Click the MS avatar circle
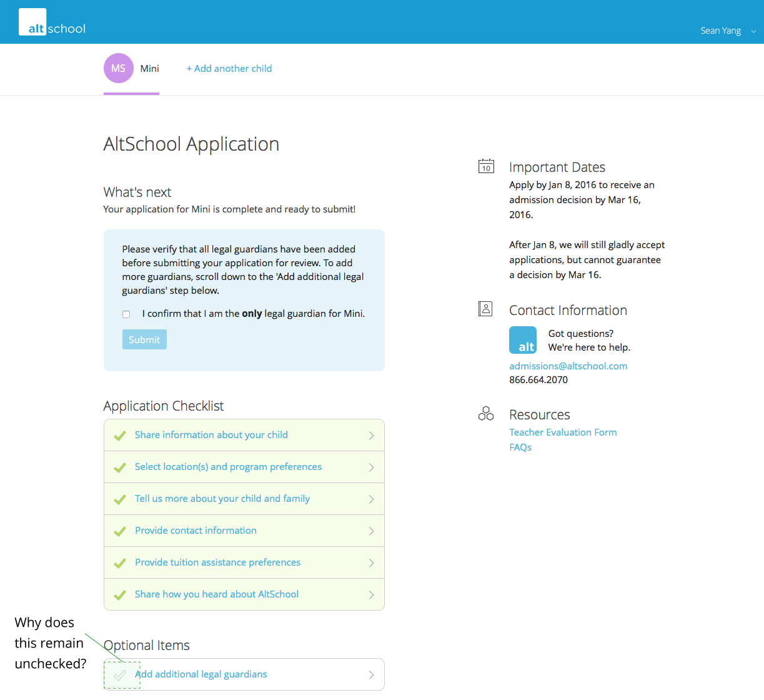764x700 pixels. pos(119,68)
